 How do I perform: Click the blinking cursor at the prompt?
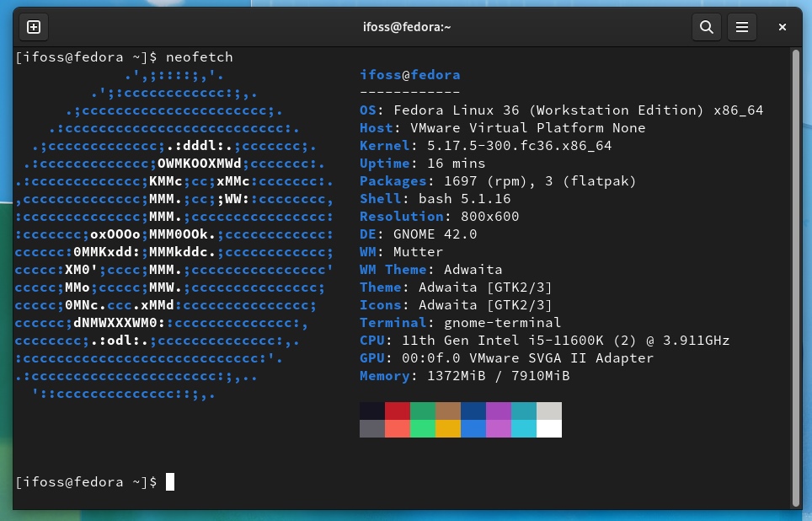(171, 481)
